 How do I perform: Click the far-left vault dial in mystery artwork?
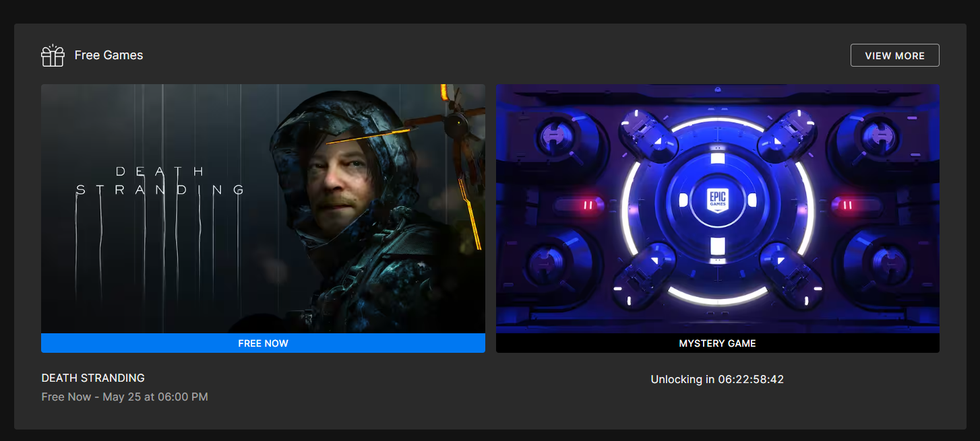[557, 138]
